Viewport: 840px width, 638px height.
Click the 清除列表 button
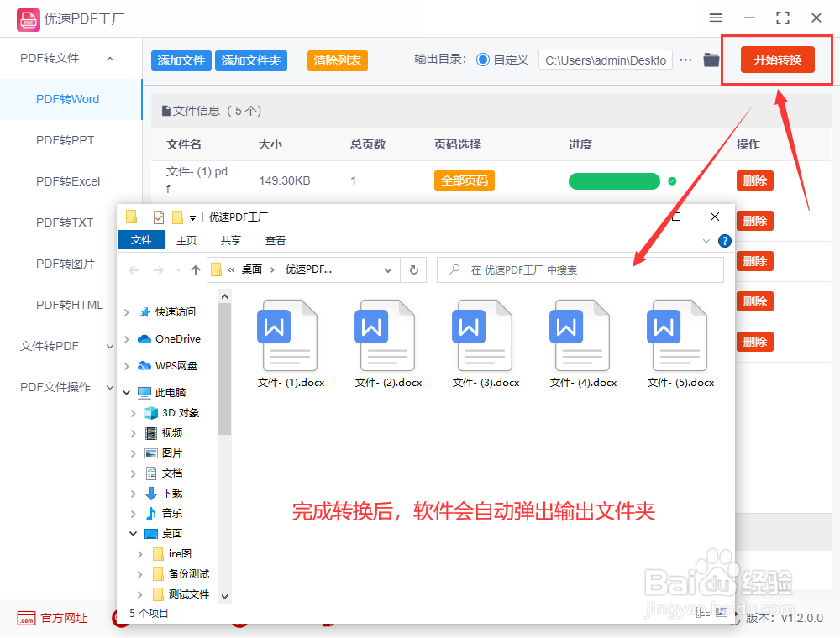pos(337,60)
